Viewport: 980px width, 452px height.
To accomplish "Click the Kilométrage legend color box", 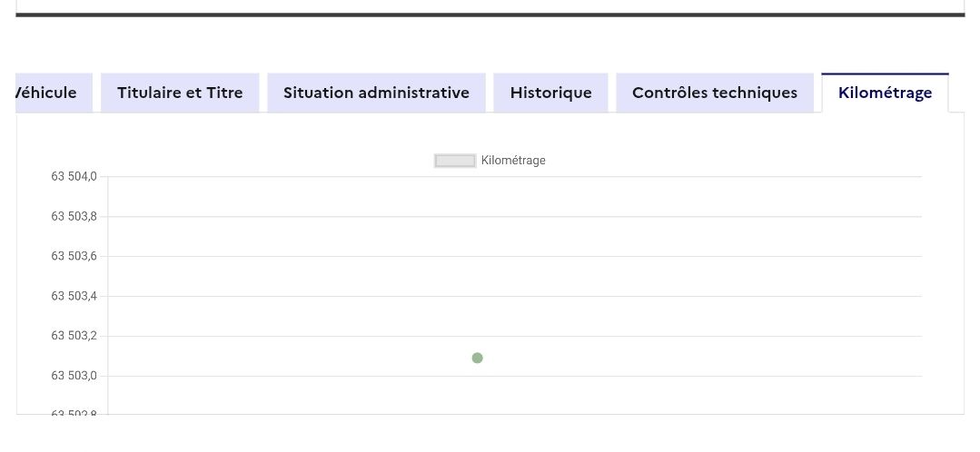I will tap(455, 161).
